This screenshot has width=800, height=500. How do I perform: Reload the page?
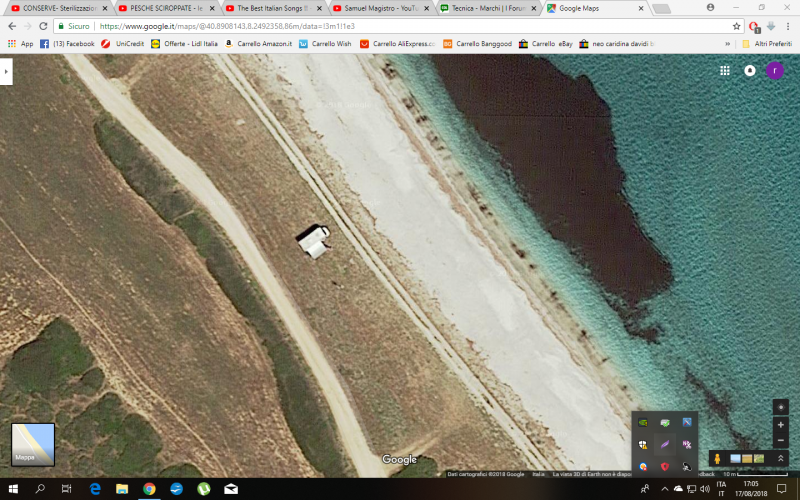point(42,26)
